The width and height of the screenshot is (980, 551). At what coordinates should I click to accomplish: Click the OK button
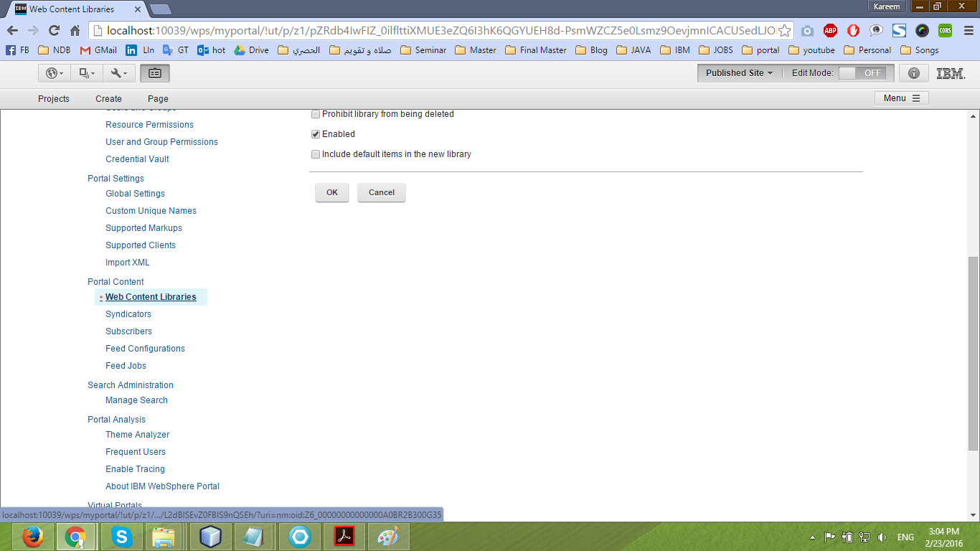tap(331, 192)
